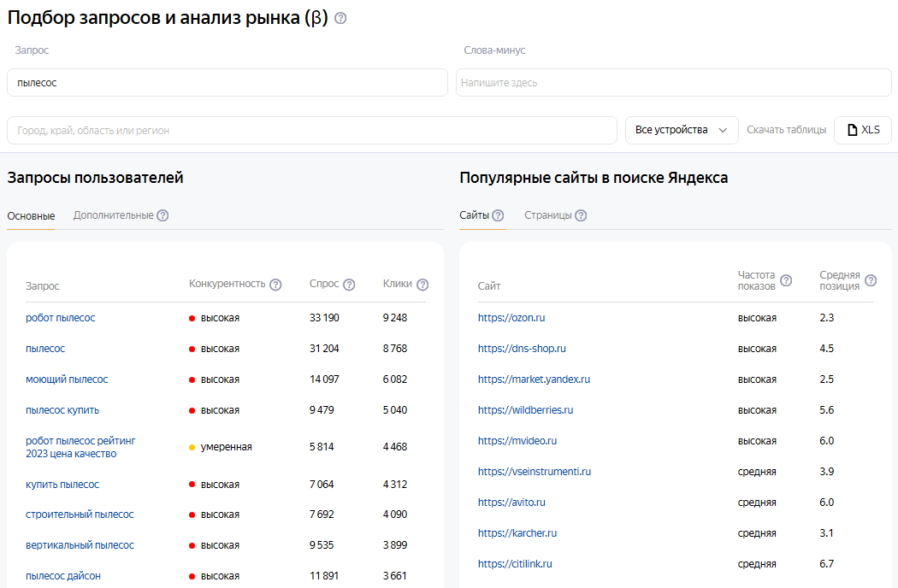Screen dimensions: 898x588
Task: Select the Основные queries tab
Action: tap(31, 216)
